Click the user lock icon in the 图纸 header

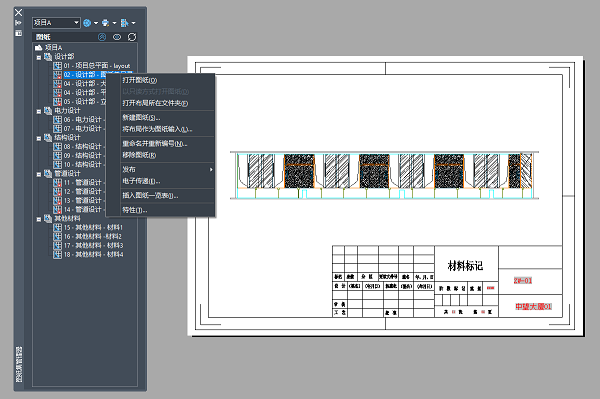pos(102,37)
